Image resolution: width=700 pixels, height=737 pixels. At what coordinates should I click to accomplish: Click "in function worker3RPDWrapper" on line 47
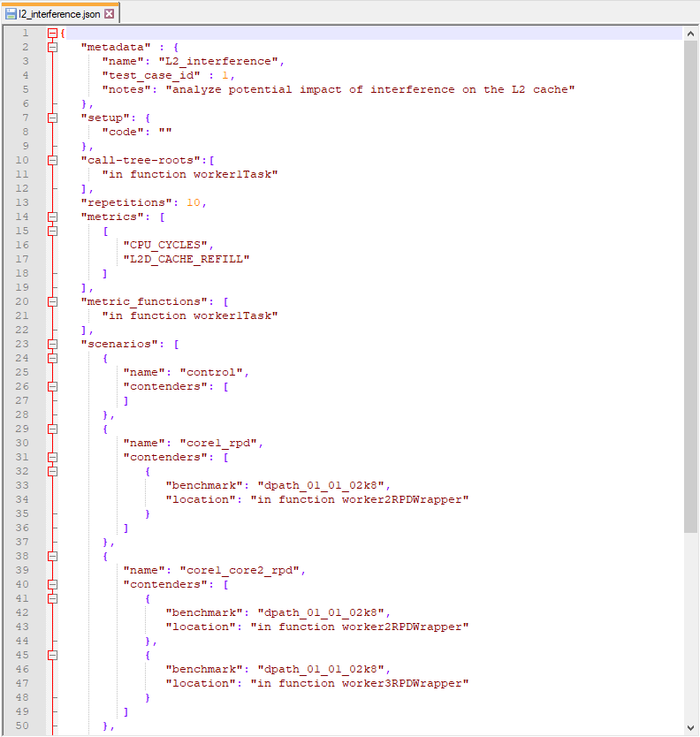[x=359, y=683]
